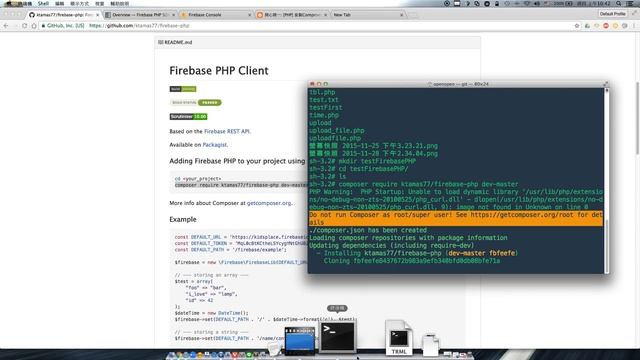Open a new browser tab with plus button
Image resolution: width=640 pixels, height=360 pixels.
coord(413,15)
